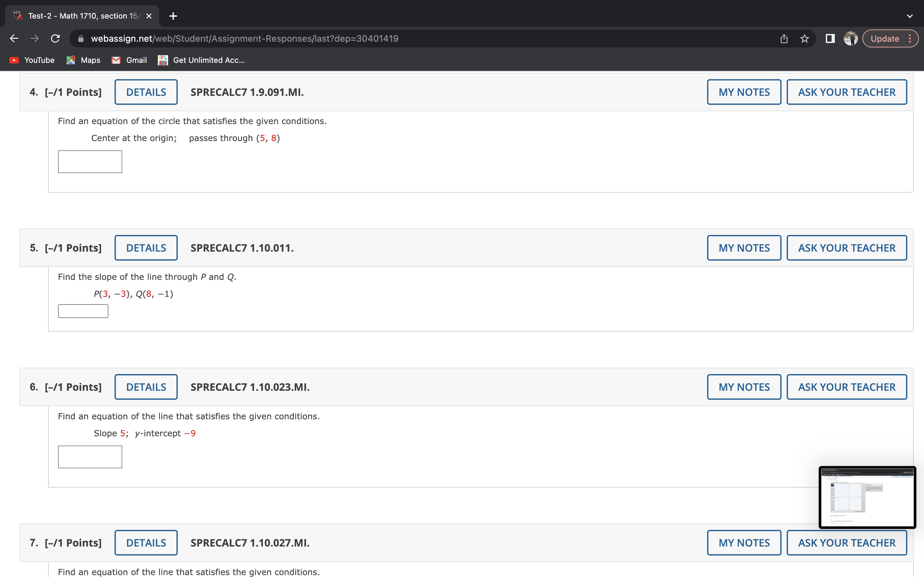
Task: Click the browser back arrow
Action: pos(14,38)
